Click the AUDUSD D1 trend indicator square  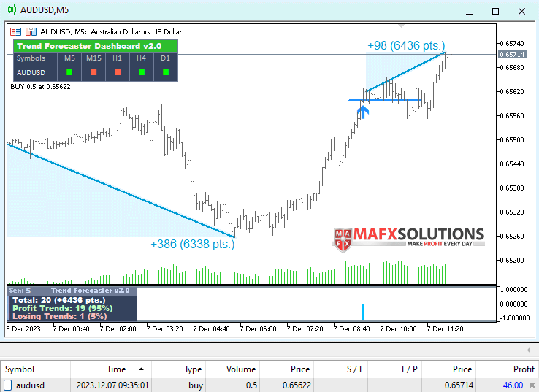click(x=166, y=72)
